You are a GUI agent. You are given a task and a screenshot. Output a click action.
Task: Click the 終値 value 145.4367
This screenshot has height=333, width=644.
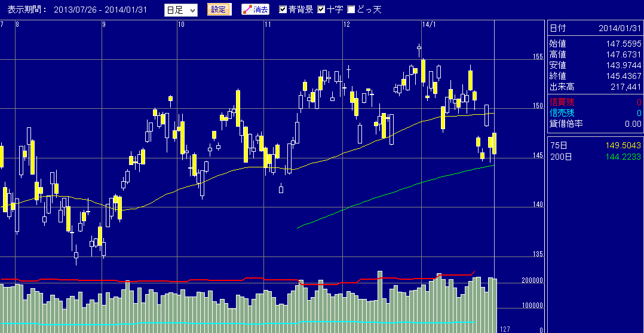tap(624, 76)
